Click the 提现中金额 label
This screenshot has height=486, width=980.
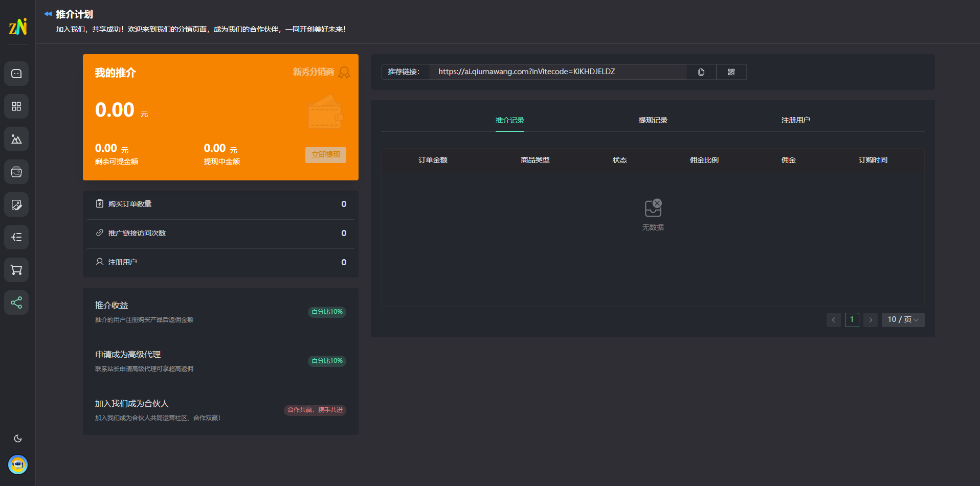(222, 161)
